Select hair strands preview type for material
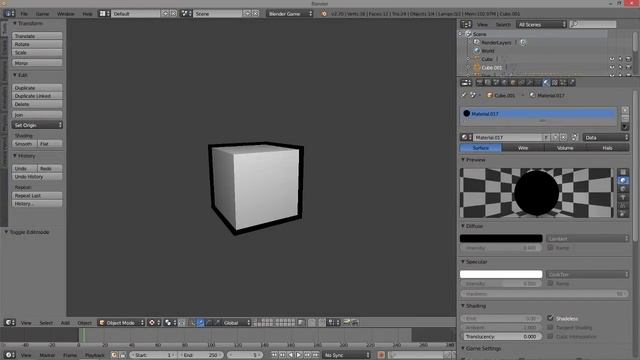The image size is (640, 360). click(x=623, y=205)
